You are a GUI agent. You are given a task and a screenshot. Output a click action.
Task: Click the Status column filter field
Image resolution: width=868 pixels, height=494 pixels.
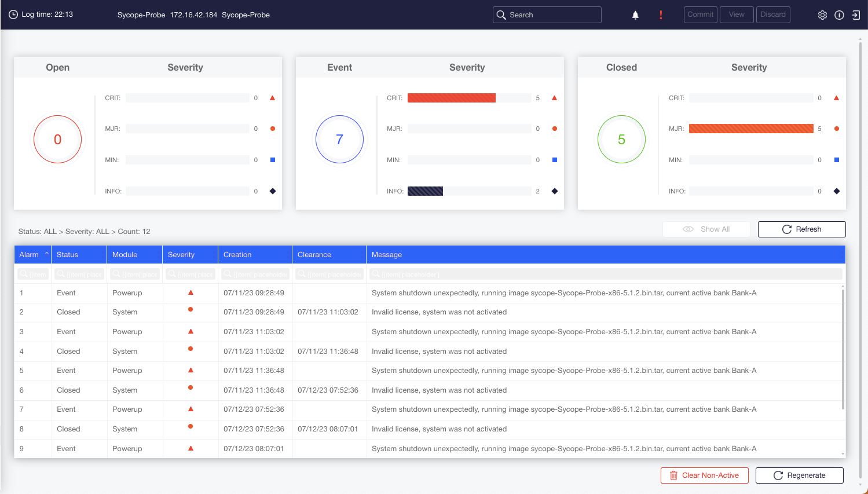pos(79,274)
